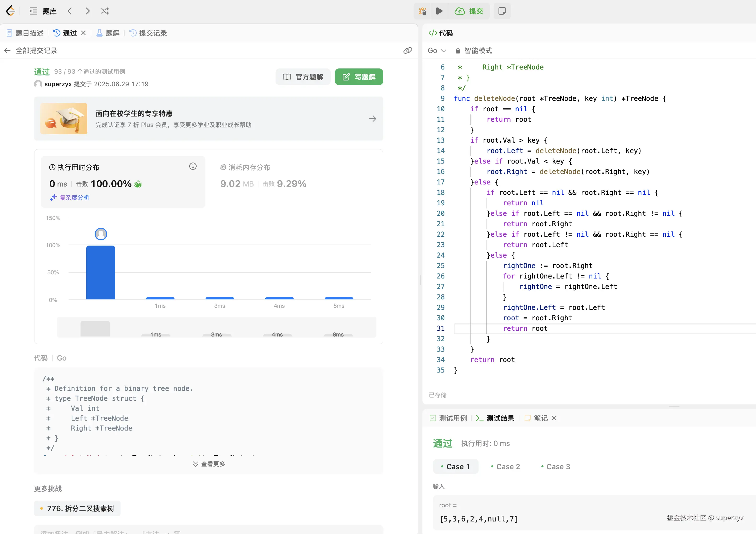The image size is (756, 534).
Task: Switch to the 题解 tab
Action: [x=108, y=33]
